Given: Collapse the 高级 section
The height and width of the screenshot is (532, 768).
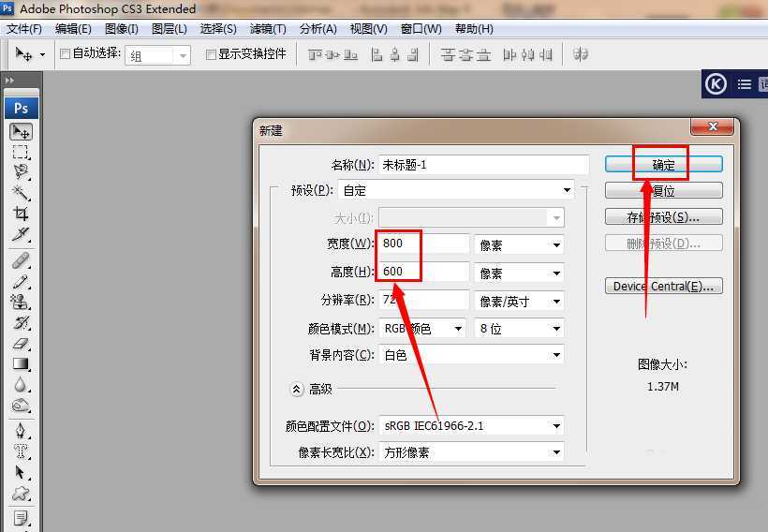Looking at the screenshot, I should [296, 389].
